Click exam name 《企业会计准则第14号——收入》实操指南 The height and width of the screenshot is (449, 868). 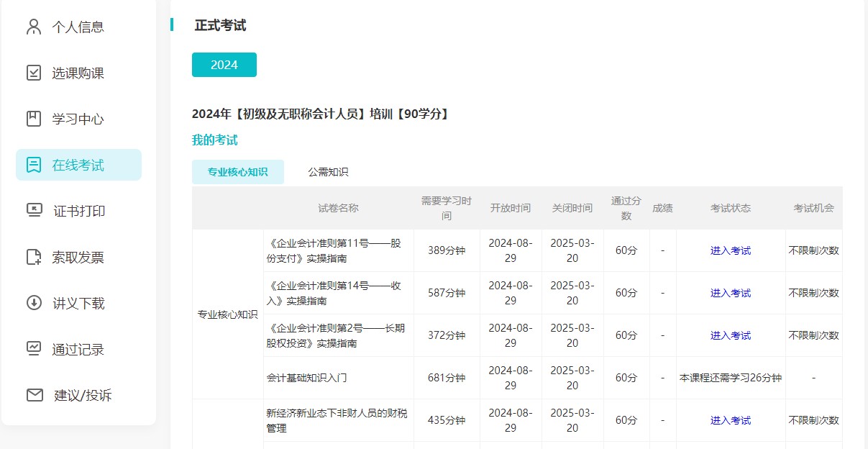click(334, 293)
